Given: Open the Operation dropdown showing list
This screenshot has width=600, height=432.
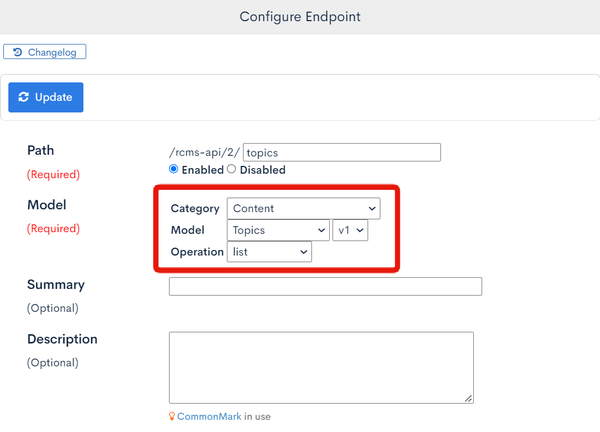Looking at the screenshot, I should pyautogui.click(x=269, y=252).
